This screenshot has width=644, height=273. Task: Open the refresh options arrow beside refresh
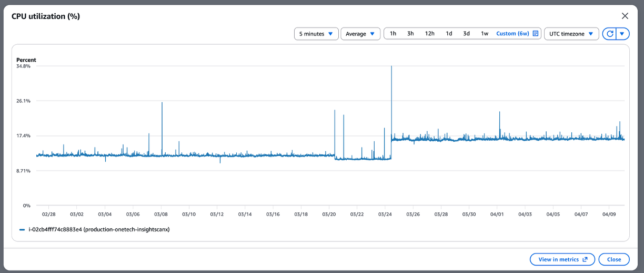(x=622, y=34)
